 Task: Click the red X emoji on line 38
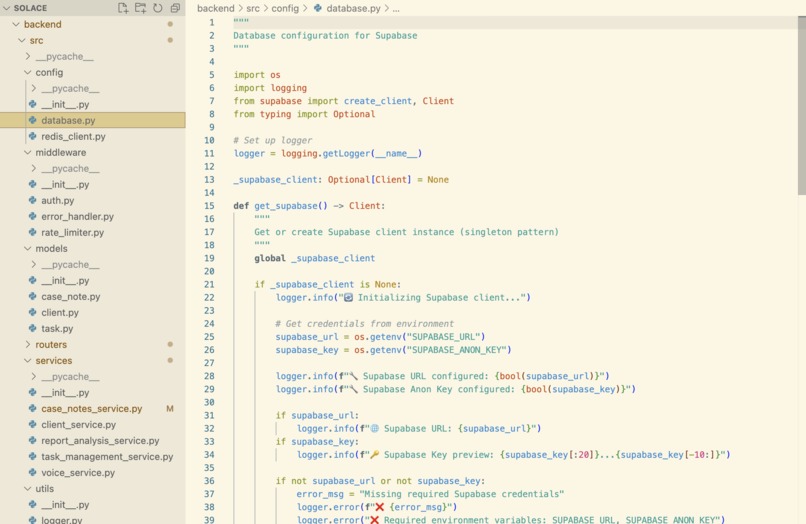coord(379,507)
